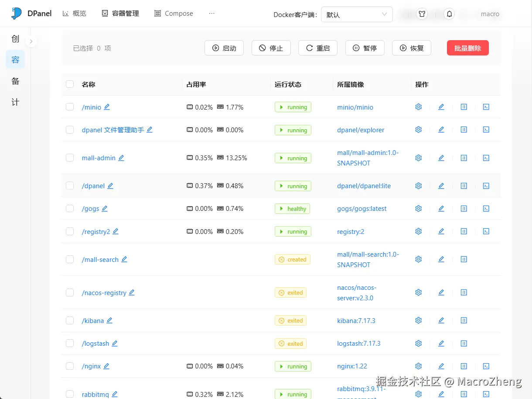Edit icon in operations for /kibana row
The width and height of the screenshot is (532, 399).
point(441,320)
